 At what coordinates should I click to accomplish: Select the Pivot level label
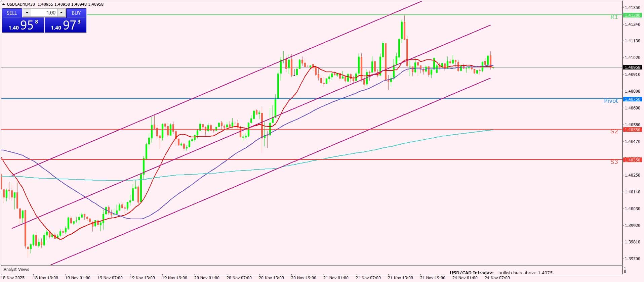tap(611, 101)
